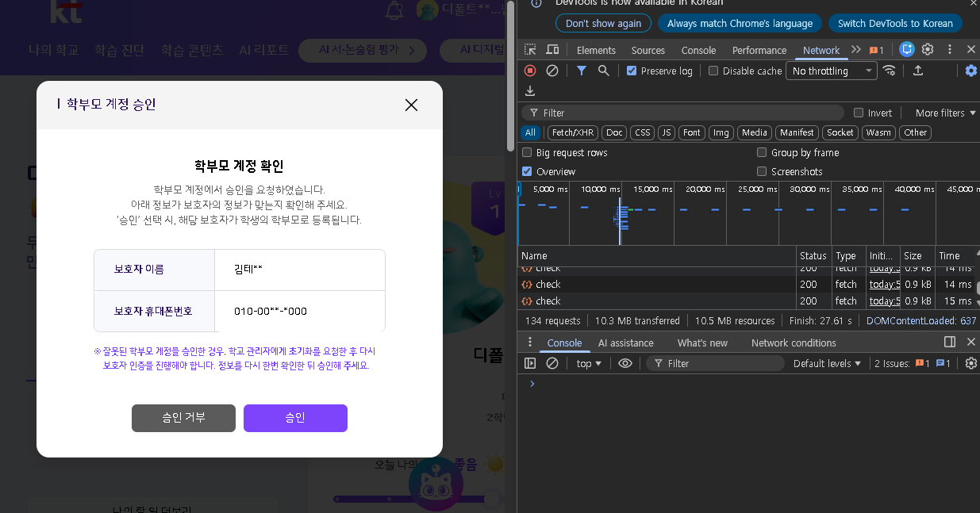
Task: Click the network Filter input field
Action: 690,113
